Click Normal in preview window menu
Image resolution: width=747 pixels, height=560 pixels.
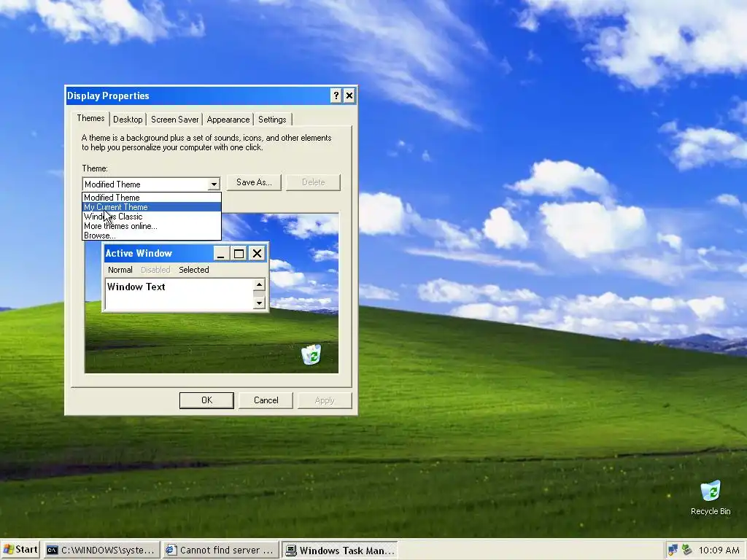[x=120, y=270]
